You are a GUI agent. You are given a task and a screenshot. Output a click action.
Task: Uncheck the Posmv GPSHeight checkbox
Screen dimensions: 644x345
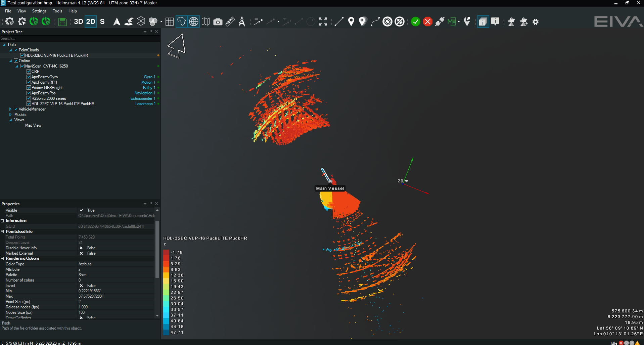pos(29,88)
